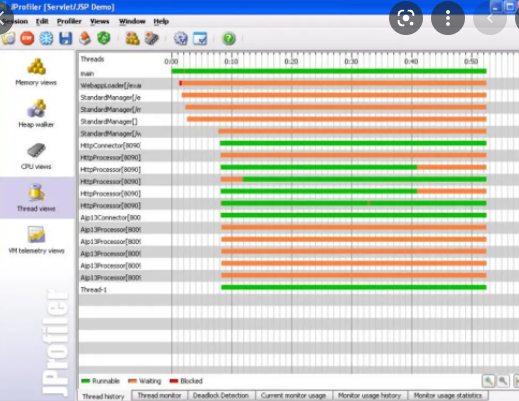This screenshot has height=401, width=519.
Task: Click the 0:30 timeline marker
Action: (x=351, y=61)
